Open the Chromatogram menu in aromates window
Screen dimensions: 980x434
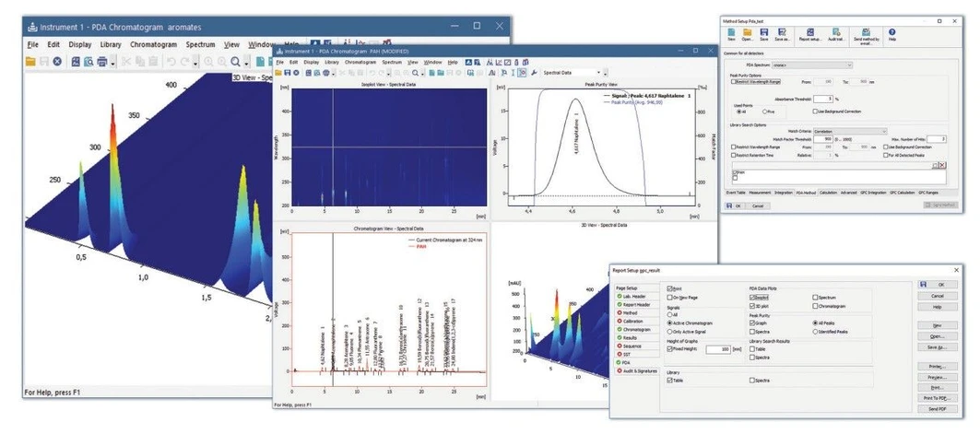point(153,43)
